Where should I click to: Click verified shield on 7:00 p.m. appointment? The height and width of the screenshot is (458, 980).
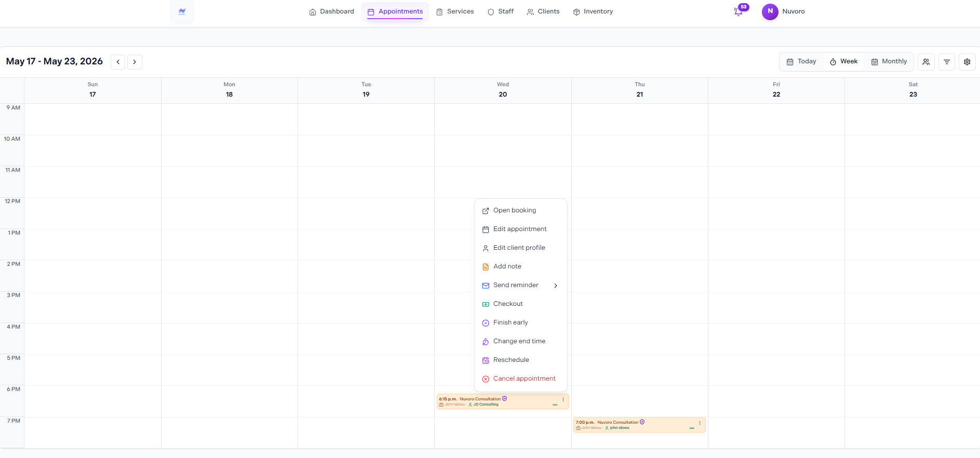(642, 422)
